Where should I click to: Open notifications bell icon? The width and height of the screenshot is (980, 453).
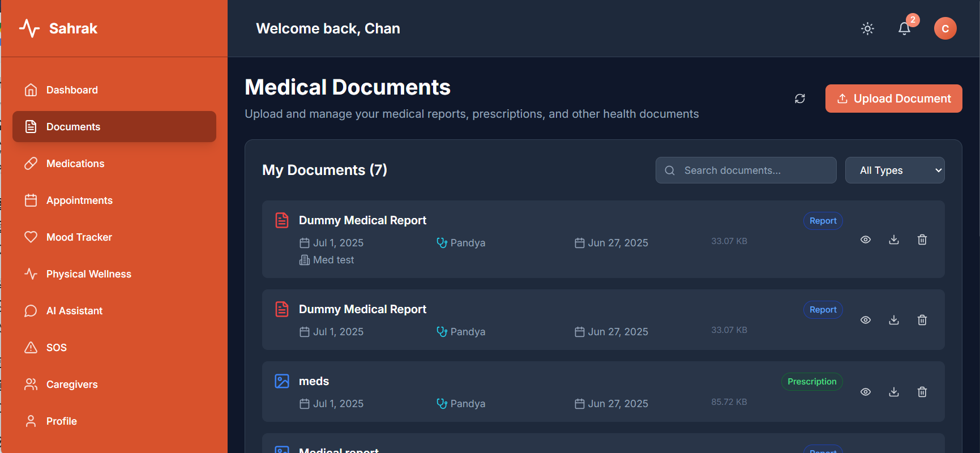904,28
